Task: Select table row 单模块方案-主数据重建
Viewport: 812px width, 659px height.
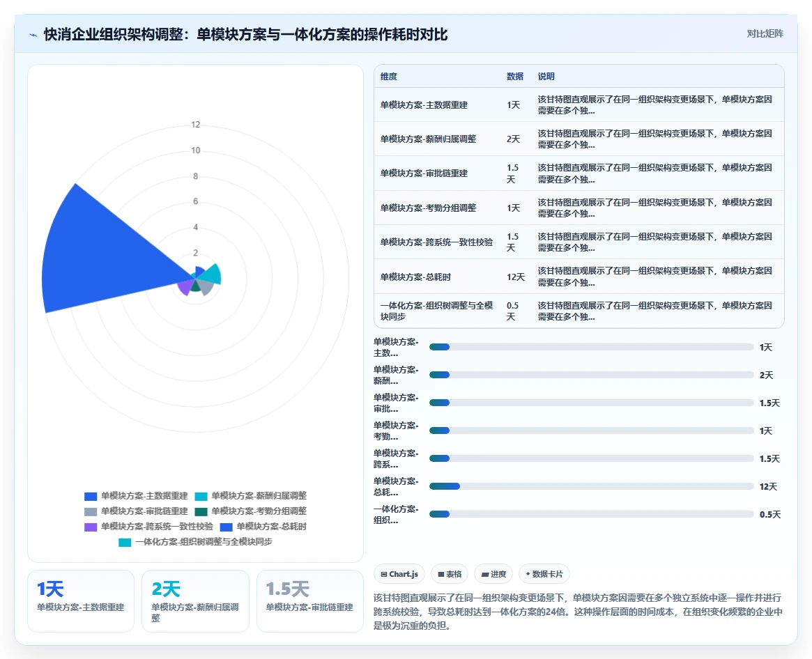Action: click(579, 104)
